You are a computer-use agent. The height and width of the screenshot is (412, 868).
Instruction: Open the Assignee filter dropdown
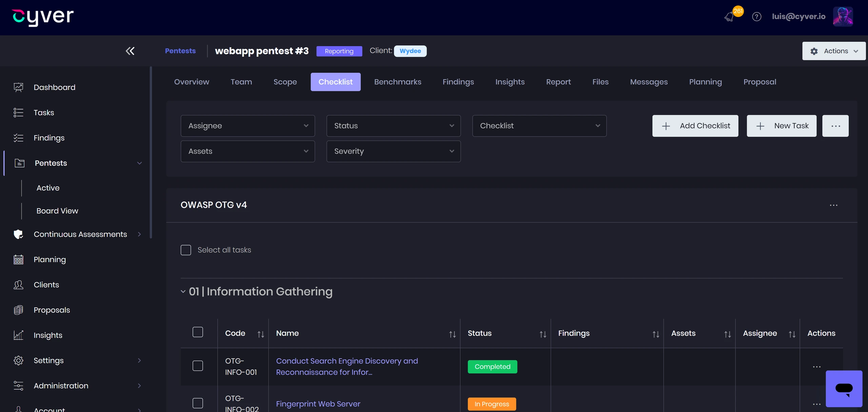pyautogui.click(x=248, y=126)
